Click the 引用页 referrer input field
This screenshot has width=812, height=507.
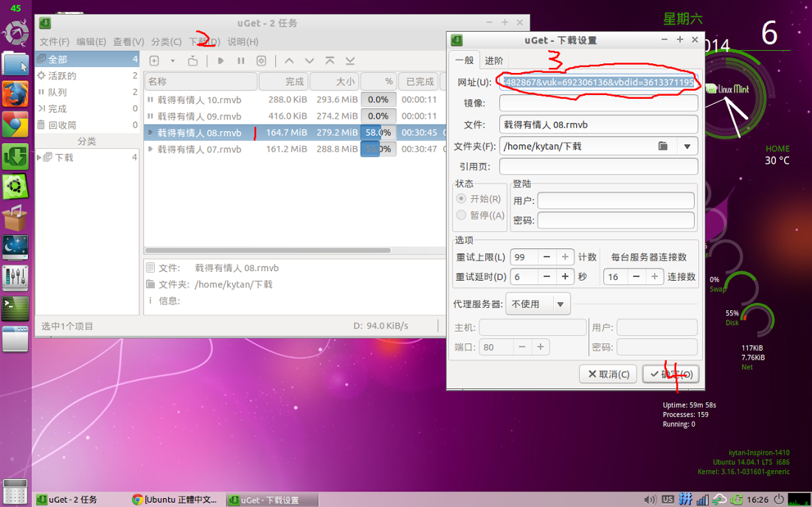coord(599,167)
